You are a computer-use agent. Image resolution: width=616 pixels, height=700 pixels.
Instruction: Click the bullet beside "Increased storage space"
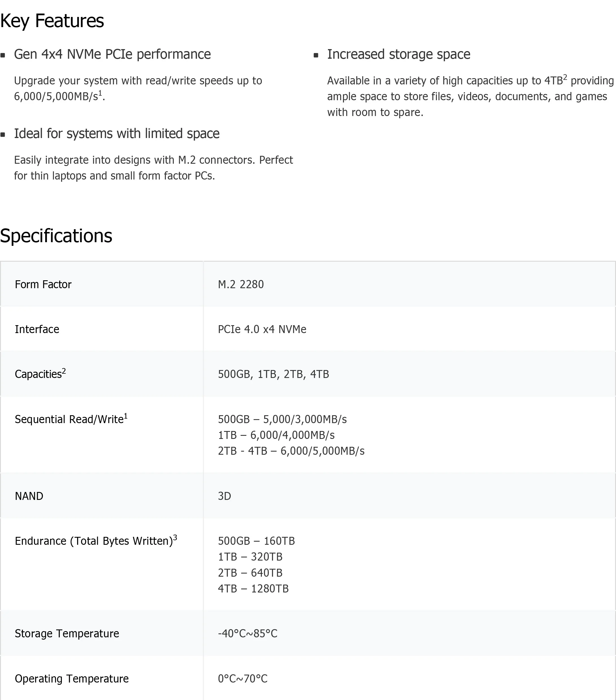click(316, 56)
